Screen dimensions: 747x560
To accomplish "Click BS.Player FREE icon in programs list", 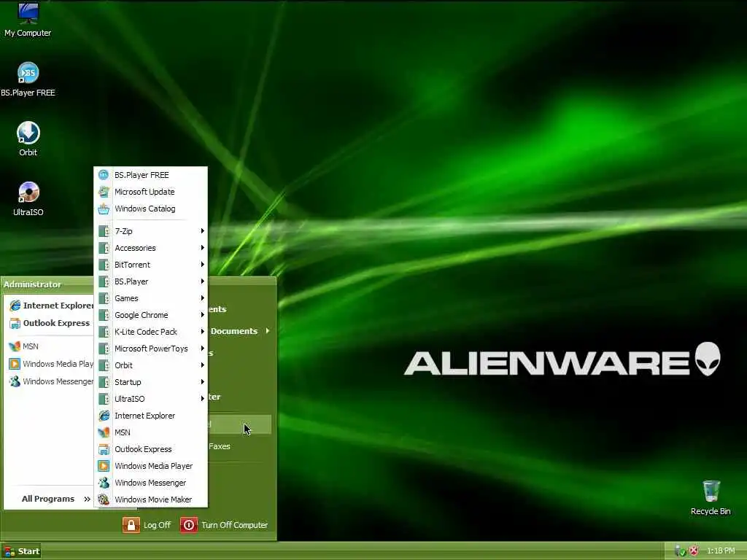I will coord(104,175).
